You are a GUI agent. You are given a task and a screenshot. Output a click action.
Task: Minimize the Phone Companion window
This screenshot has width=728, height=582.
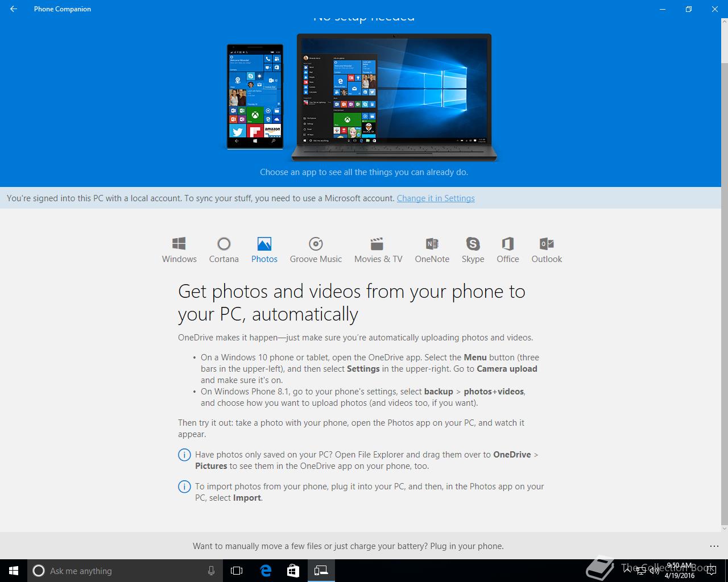[663, 9]
